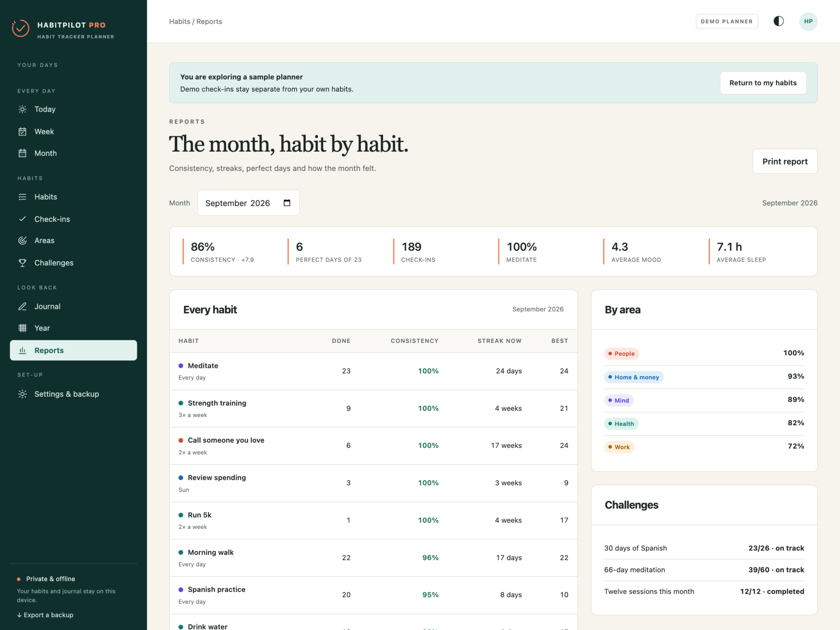Click the trophy icon beside Challenges
Viewport: 840px width, 630px height.
click(x=22, y=262)
